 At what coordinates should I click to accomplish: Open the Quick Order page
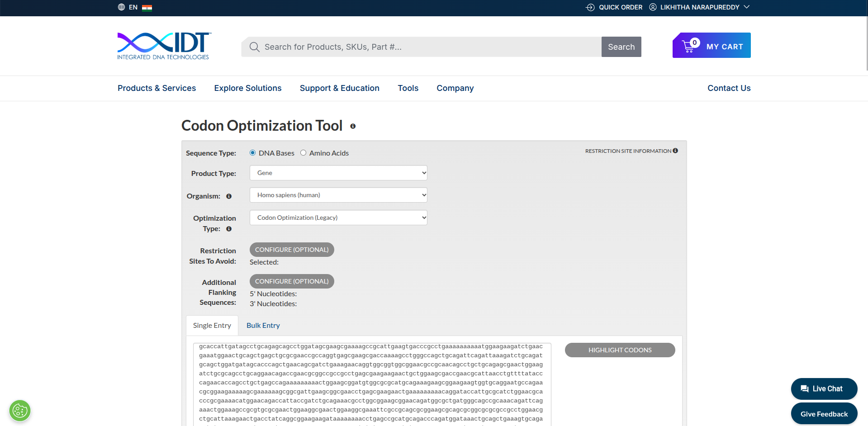pyautogui.click(x=621, y=7)
